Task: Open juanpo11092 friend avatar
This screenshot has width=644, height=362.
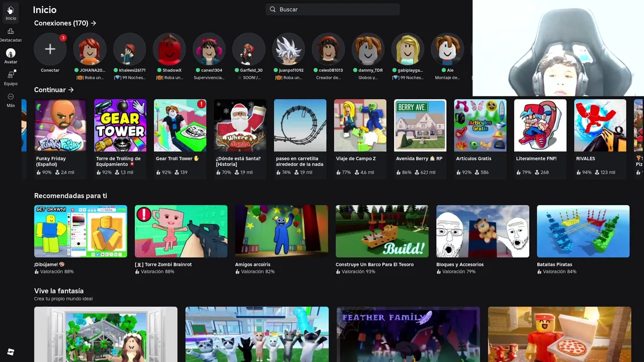Action: [x=289, y=49]
